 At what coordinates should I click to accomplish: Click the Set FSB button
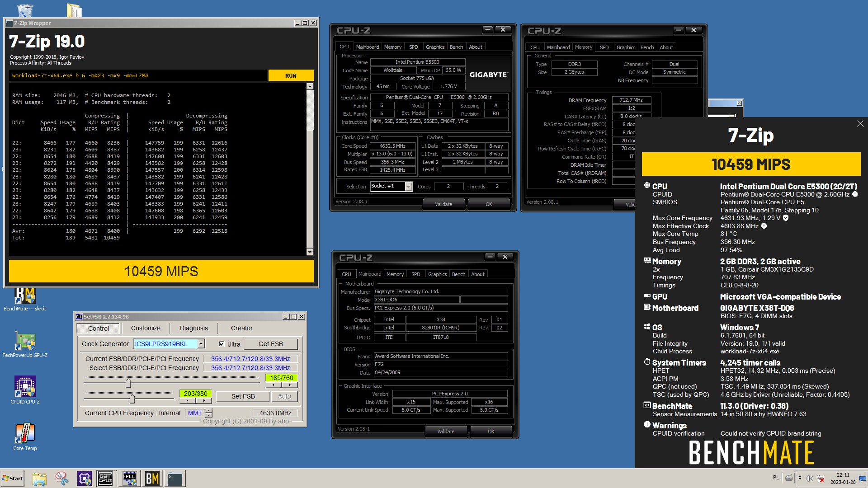[x=243, y=396]
